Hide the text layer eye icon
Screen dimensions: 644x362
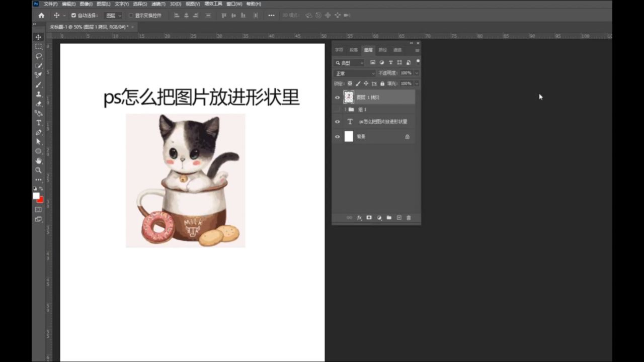tap(338, 122)
